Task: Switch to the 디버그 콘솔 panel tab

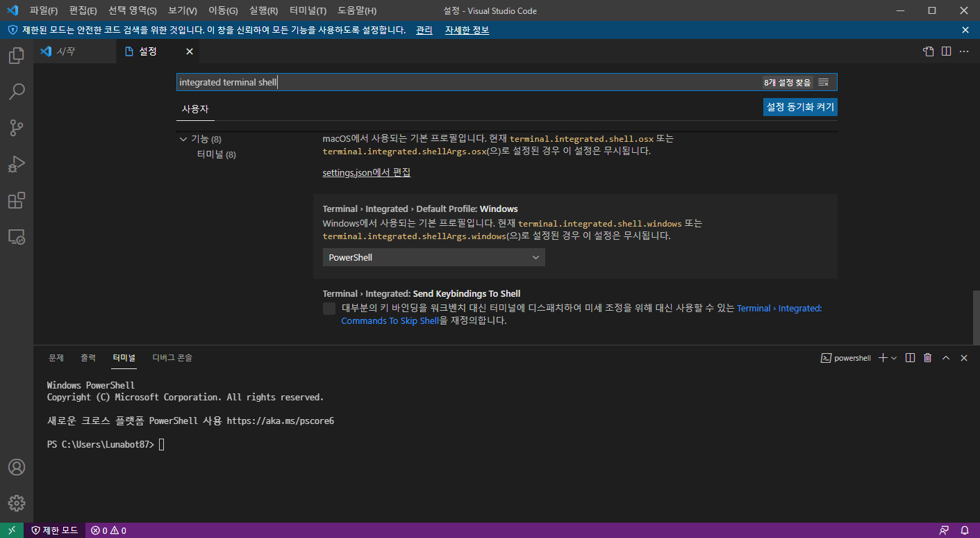Action: click(172, 358)
